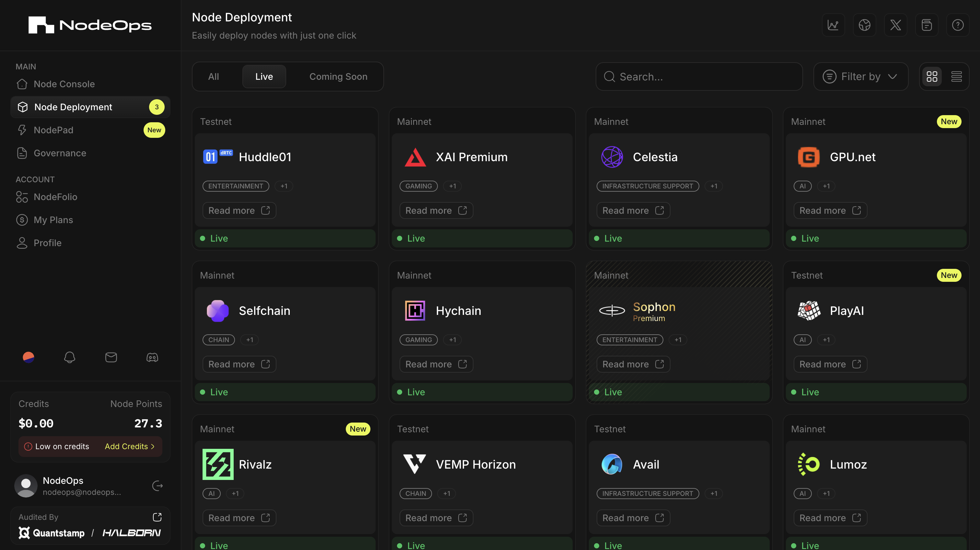
Task: Click the NodeOps user avatar
Action: click(26, 486)
